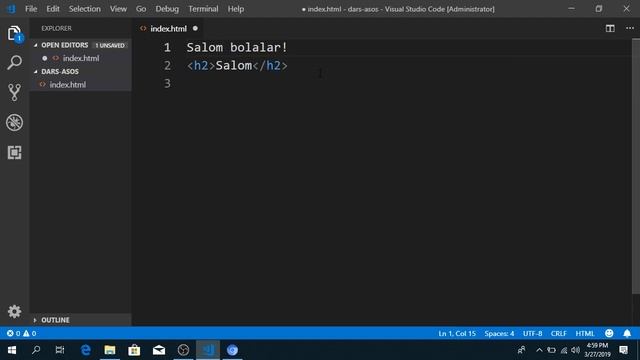Click the taskbar search icon

coord(36,350)
